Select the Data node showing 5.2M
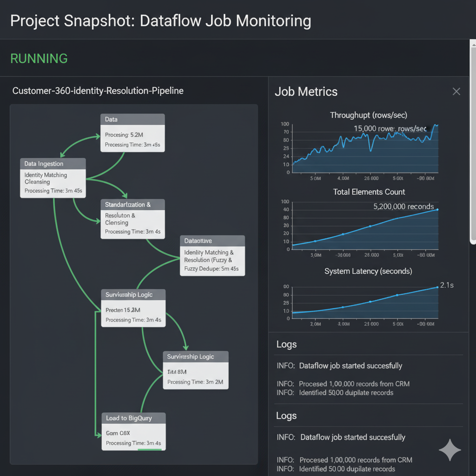Viewport: 476px width, 476px height. (132, 133)
